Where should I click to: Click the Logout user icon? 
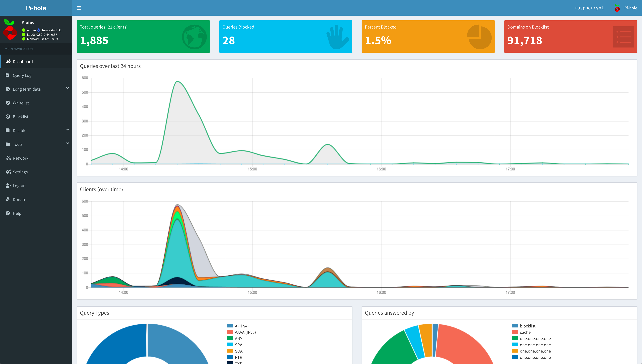(x=8, y=185)
